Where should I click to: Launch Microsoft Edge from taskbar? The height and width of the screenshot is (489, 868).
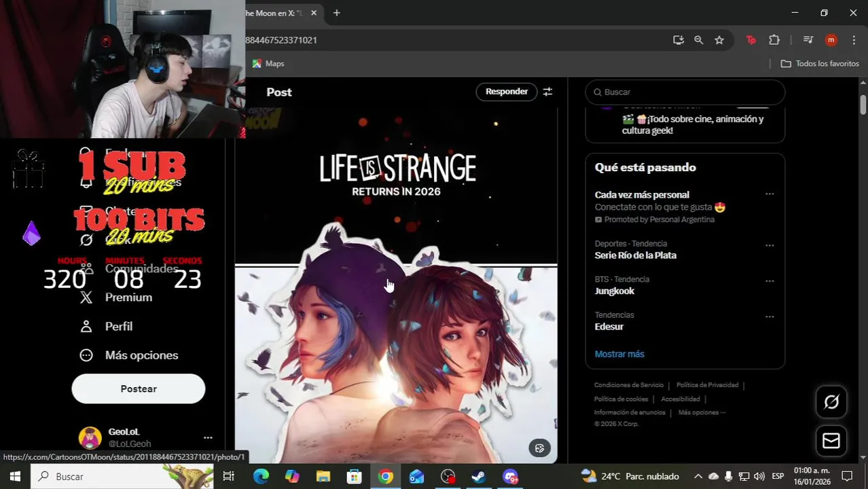[x=261, y=476]
